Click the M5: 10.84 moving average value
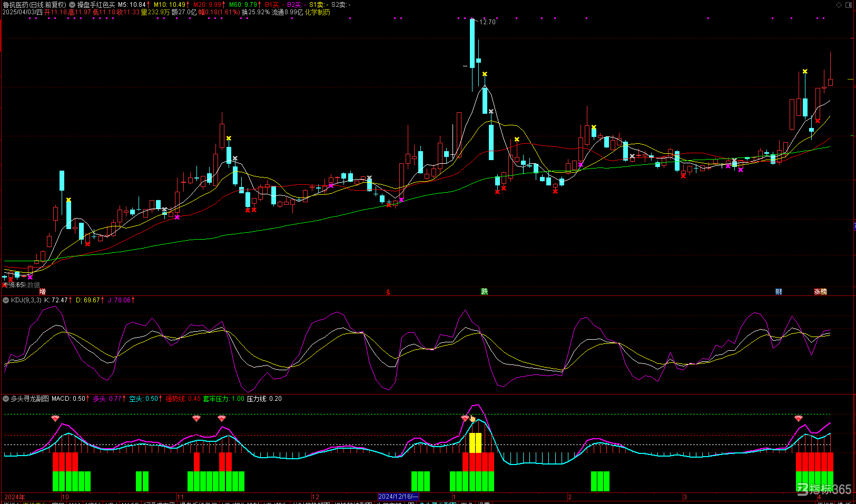This screenshot has width=856, height=504. 133,5
